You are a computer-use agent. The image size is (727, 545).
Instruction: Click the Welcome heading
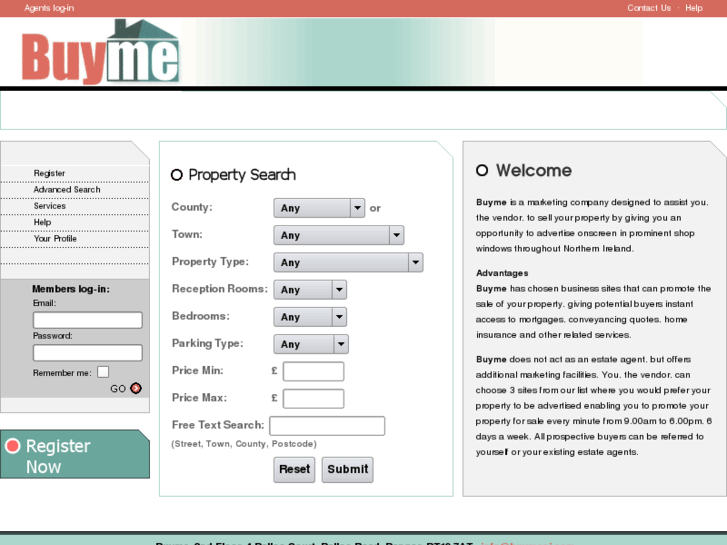click(534, 170)
